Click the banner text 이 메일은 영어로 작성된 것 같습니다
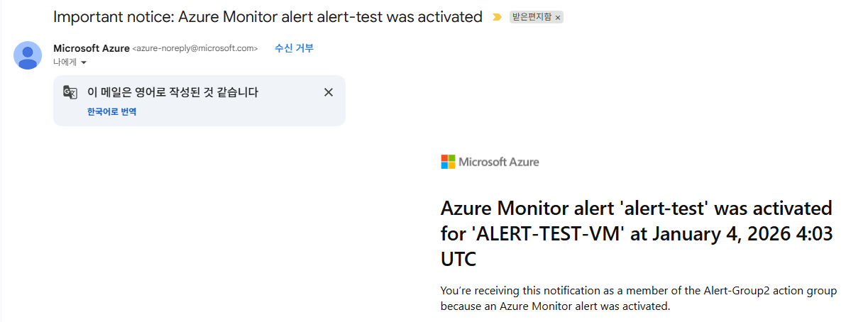Image resolution: width=868 pixels, height=322 pixels. 172,92
